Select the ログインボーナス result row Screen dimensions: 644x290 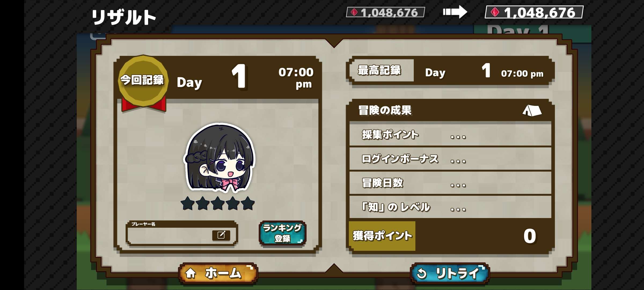click(x=450, y=159)
